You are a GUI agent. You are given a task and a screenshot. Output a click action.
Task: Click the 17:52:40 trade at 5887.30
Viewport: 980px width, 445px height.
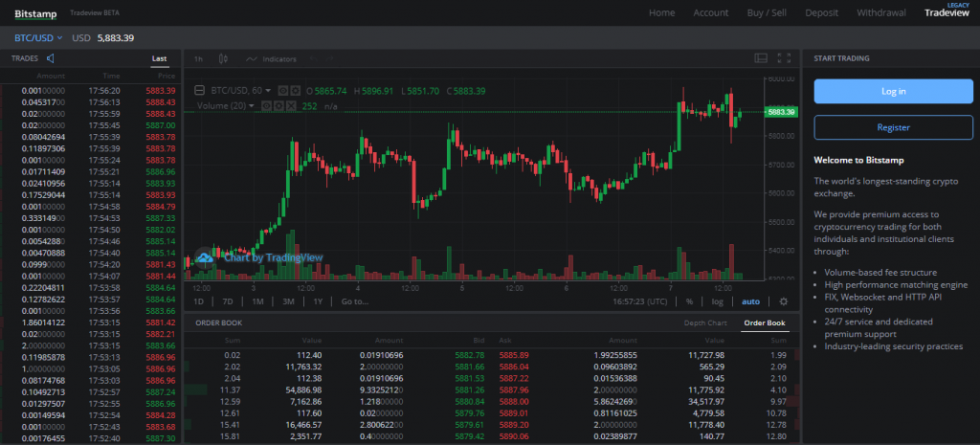coord(91,438)
